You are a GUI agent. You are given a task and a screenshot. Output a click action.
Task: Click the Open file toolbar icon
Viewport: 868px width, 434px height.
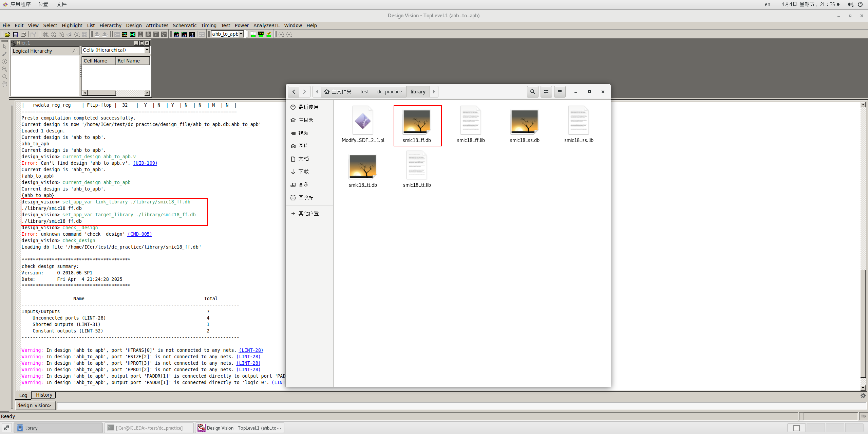click(x=7, y=34)
